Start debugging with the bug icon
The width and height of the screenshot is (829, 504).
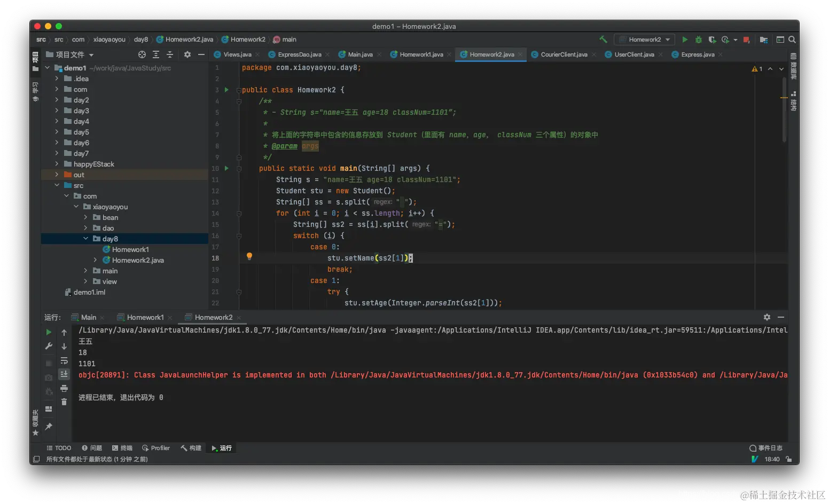tap(698, 40)
